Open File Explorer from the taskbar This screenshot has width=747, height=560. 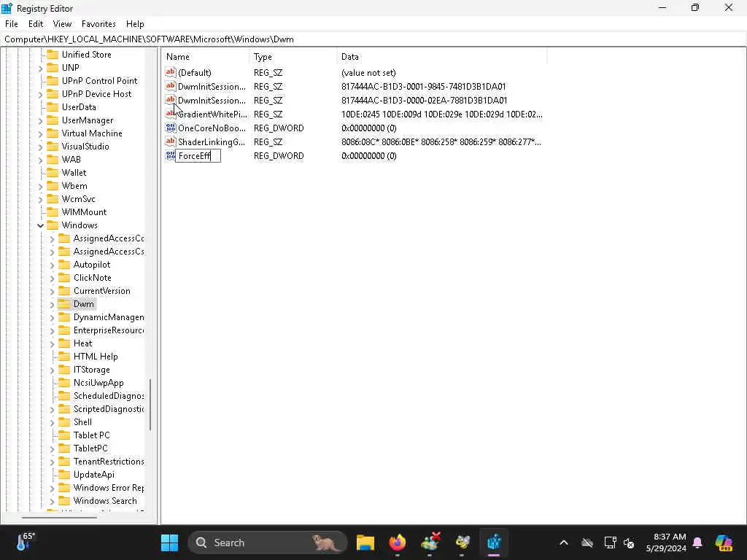tap(365, 542)
